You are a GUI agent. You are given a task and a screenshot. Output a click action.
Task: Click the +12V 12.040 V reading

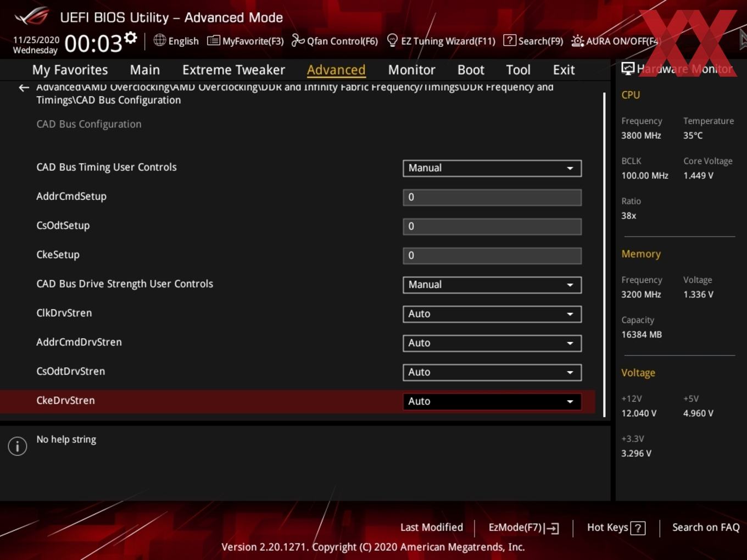pos(639,413)
